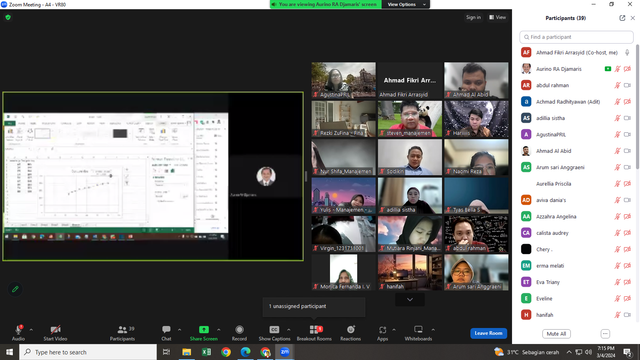
Task: Click the Share Screen icon
Action: (204, 329)
